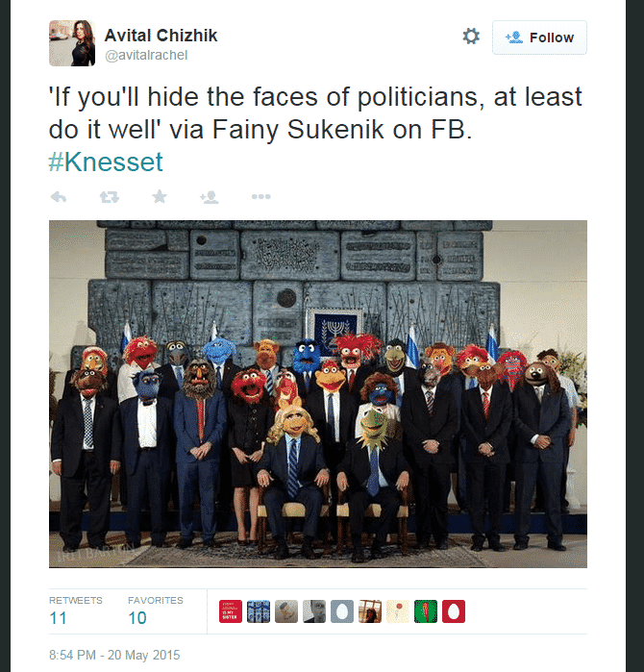This screenshot has width=644, height=672.
Task: Click the @avitalrachel handle
Action: (x=146, y=56)
